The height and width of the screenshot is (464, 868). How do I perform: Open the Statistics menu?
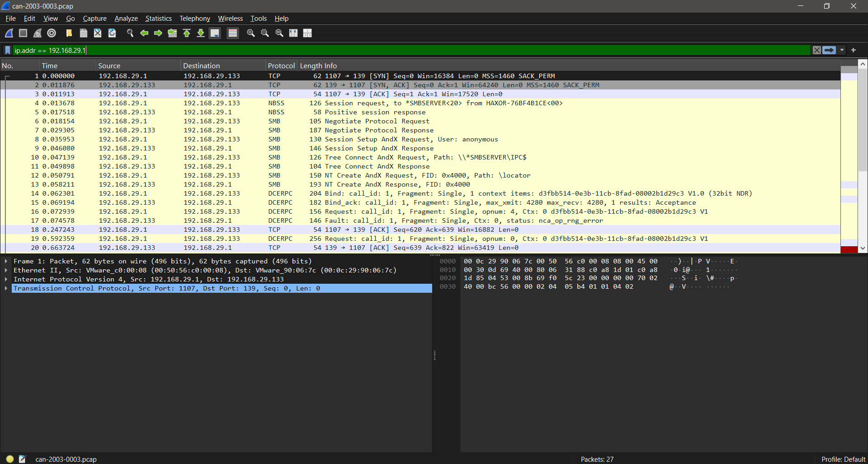coord(159,19)
